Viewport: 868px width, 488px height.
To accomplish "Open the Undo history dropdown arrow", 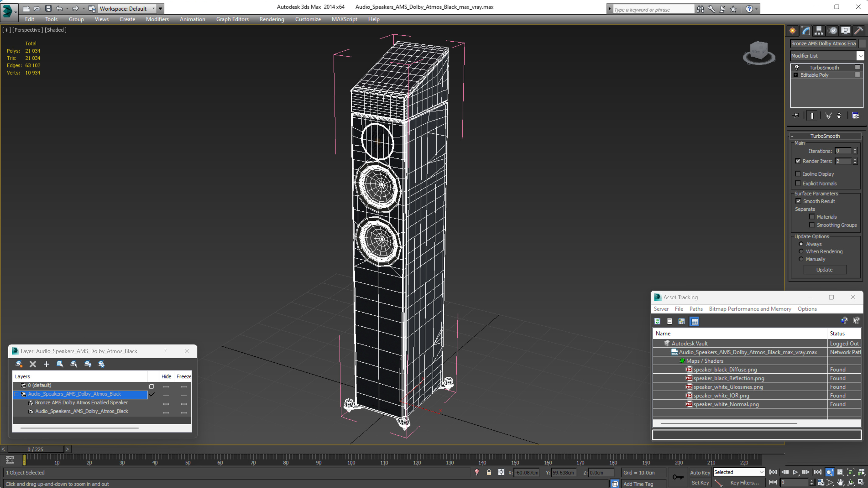I will 68,9.
